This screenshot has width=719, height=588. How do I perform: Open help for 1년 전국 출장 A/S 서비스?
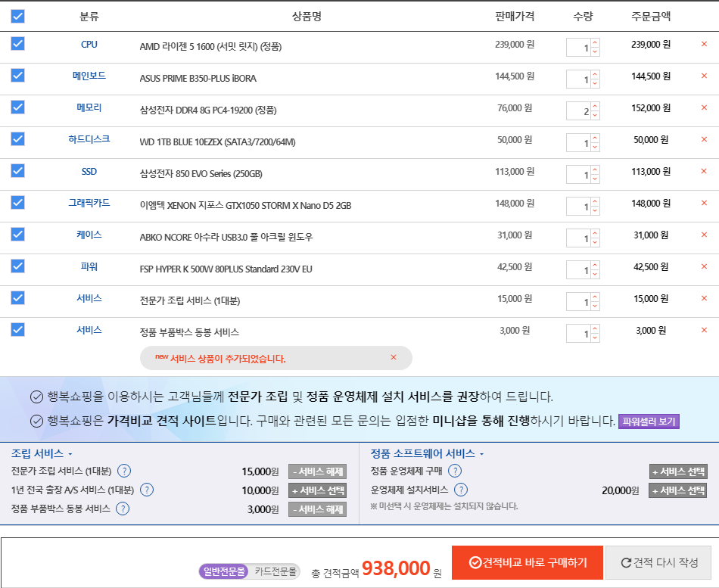(x=147, y=490)
